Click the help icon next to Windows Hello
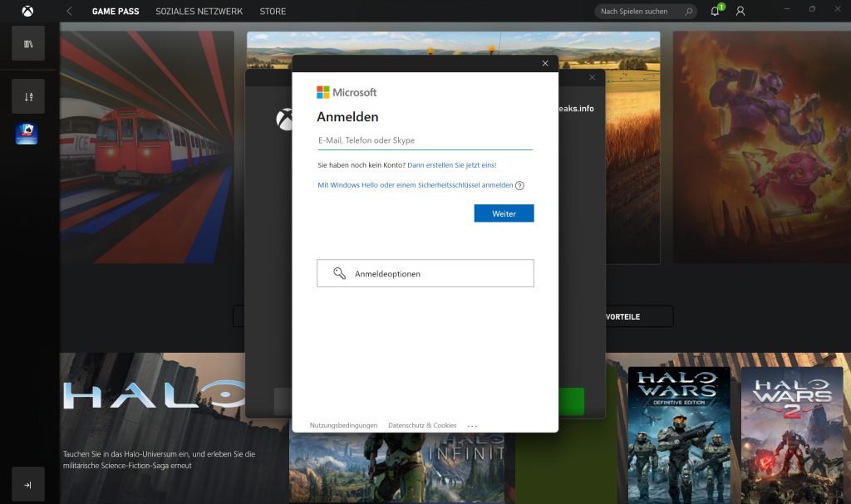The image size is (851, 504). click(519, 185)
